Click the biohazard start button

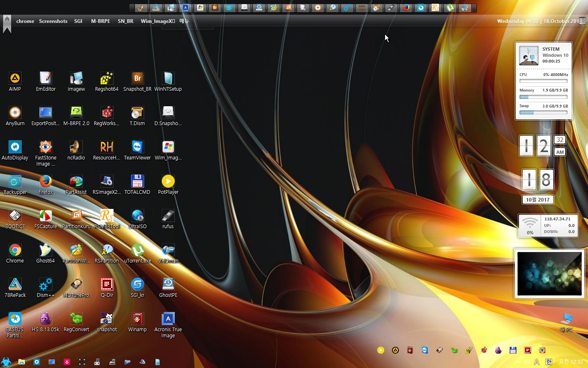[x=6, y=362]
